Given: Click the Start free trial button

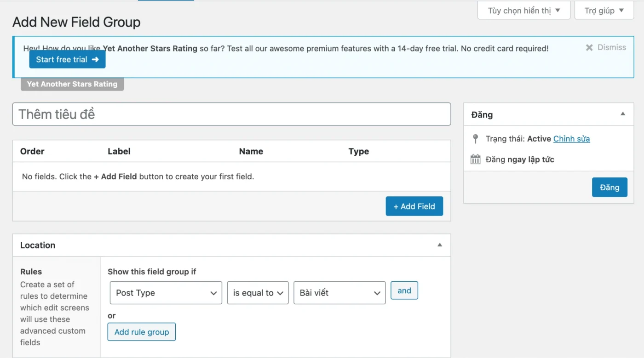Looking at the screenshot, I should coord(67,59).
